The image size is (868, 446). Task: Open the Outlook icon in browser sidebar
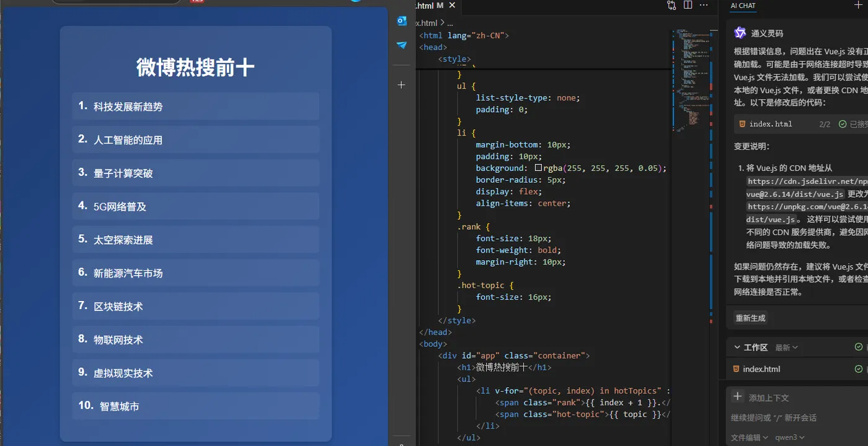(x=402, y=21)
